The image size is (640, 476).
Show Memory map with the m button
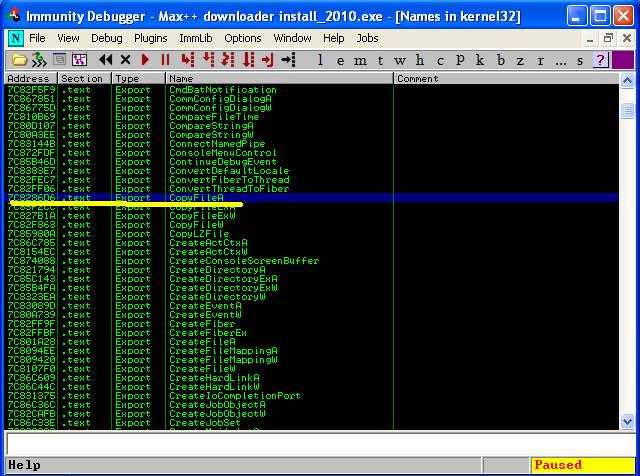[x=360, y=60]
